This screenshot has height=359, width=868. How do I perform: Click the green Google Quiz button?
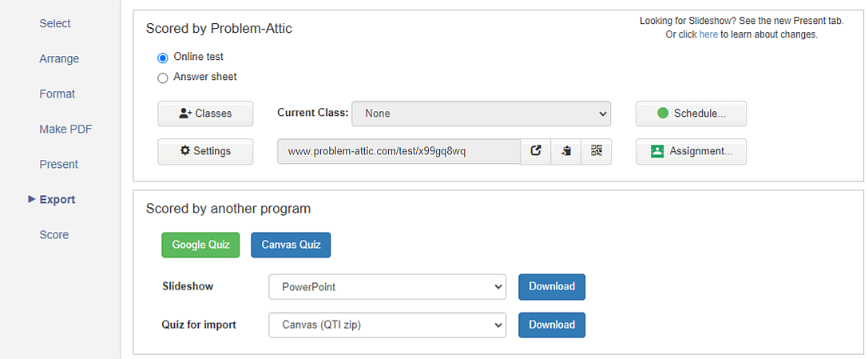pyautogui.click(x=200, y=245)
